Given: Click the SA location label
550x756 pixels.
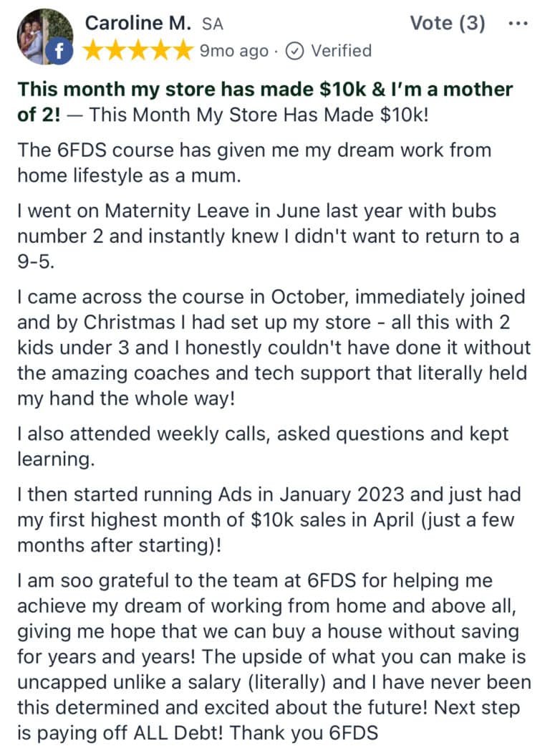Looking at the screenshot, I should click(213, 24).
